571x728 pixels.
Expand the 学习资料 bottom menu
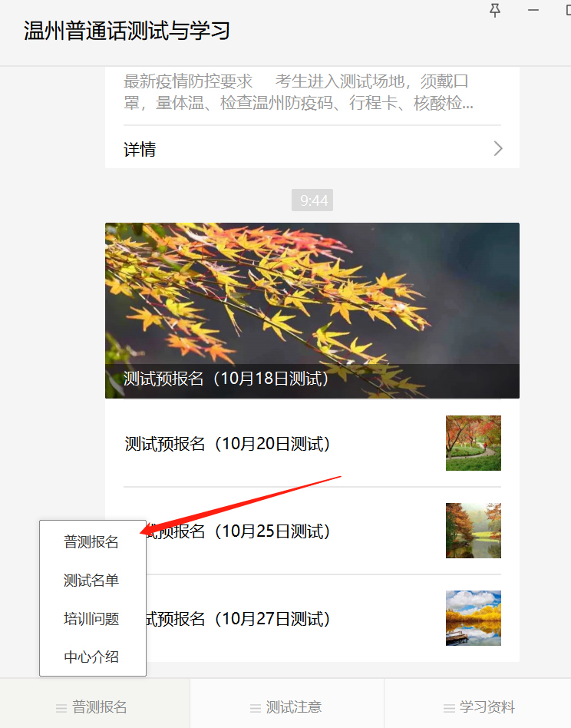pos(478,706)
